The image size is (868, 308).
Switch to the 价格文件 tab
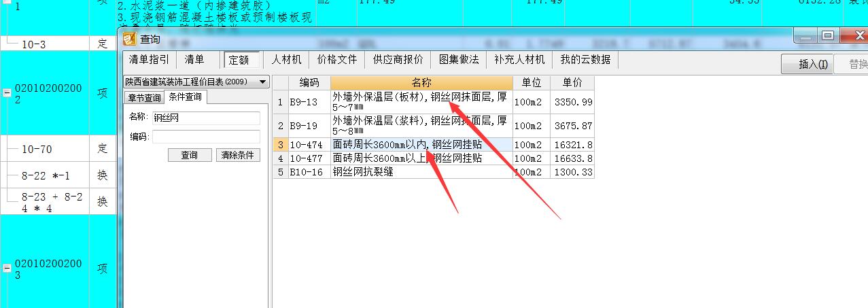click(x=337, y=60)
